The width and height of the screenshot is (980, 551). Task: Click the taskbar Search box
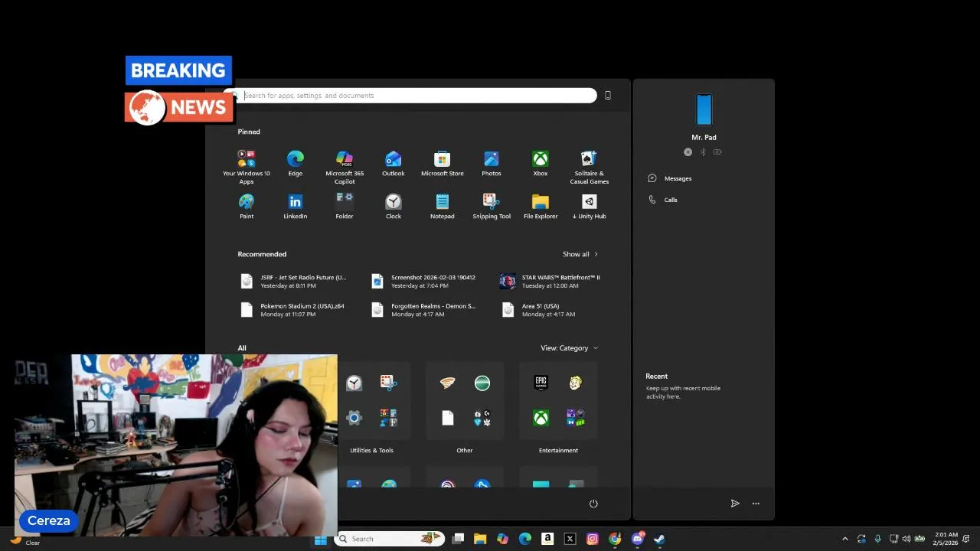point(390,539)
